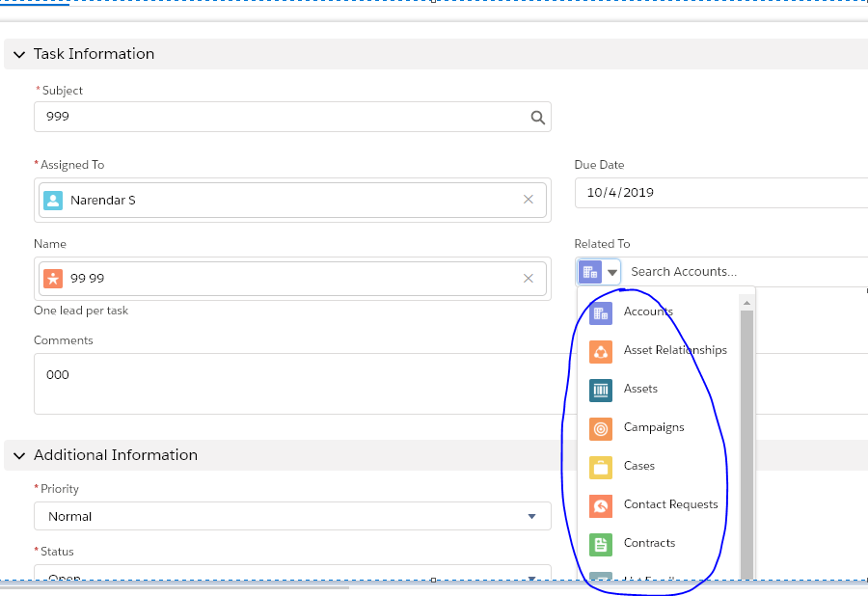
Task: Click the user avatar icon beside Narendar S
Action: (x=53, y=201)
